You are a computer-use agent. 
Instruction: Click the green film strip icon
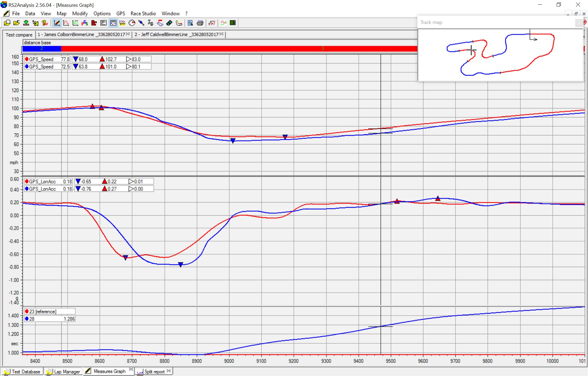233,23
